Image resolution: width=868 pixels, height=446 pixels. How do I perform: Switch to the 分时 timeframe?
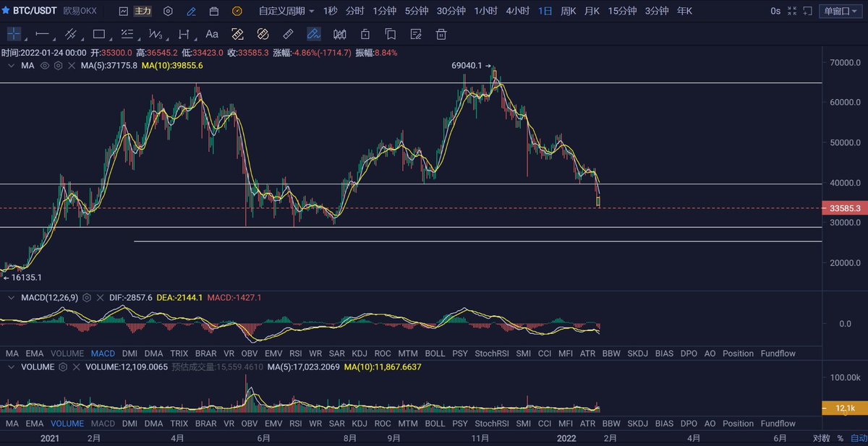(354, 12)
